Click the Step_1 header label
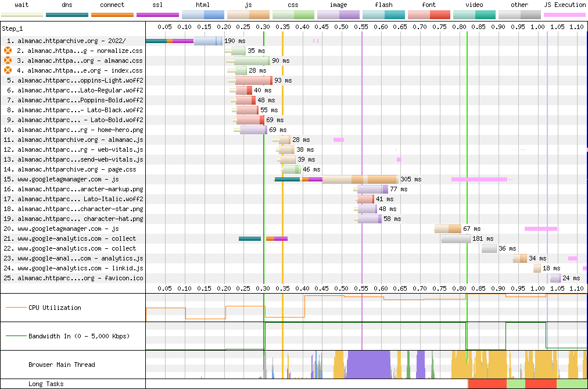Screen dimensions: 588x389 pos(16,28)
